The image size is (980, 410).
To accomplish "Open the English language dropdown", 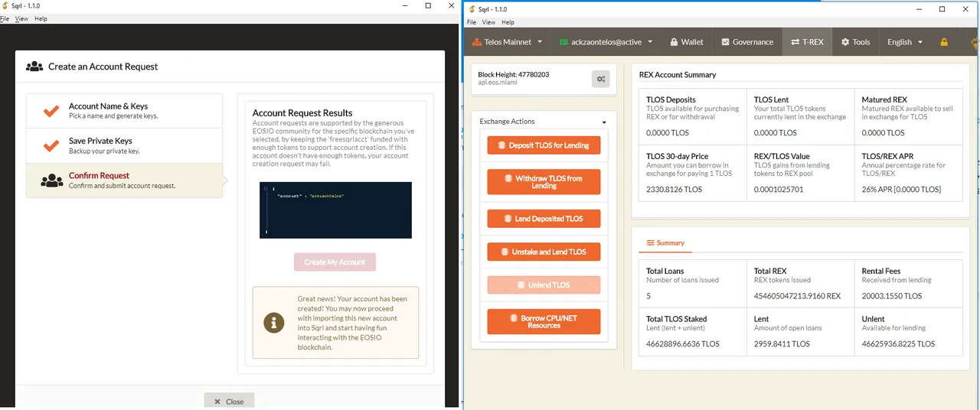I will tap(905, 42).
